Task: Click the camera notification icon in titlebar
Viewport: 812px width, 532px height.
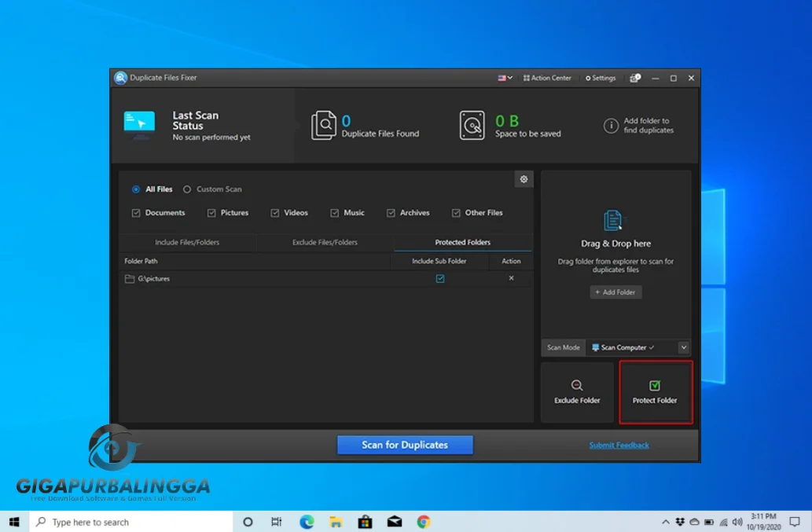Action: tap(635, 78)
